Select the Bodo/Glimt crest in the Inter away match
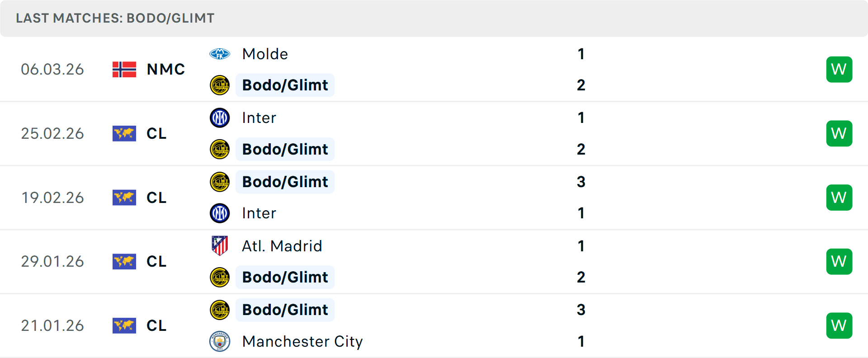Screen dimensions: 868x358 pos(220,149)
